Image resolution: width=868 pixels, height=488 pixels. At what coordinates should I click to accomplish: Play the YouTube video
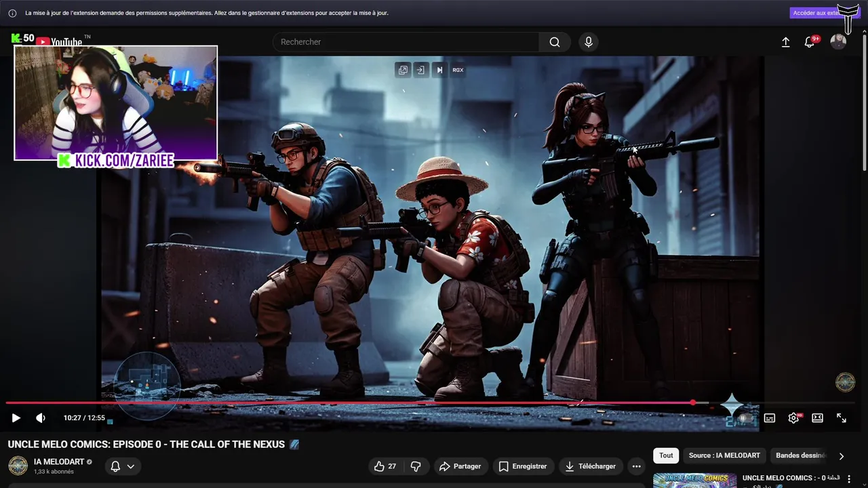coord(16,418)
